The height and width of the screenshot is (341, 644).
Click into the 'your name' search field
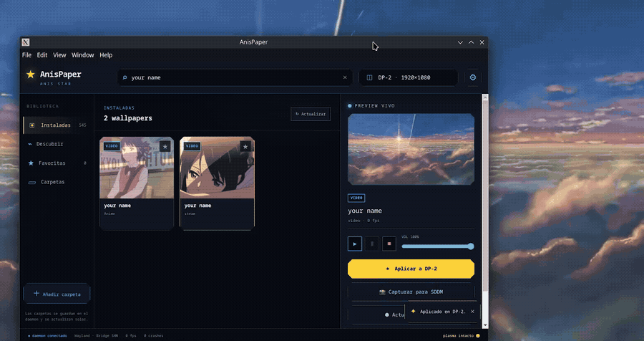pos(235,77)
